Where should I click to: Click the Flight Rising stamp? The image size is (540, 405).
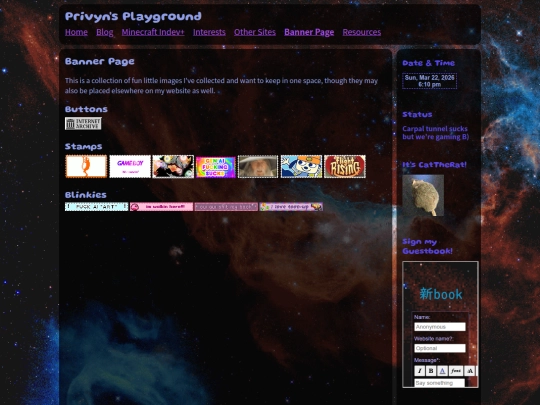click(x=345, y=166)
